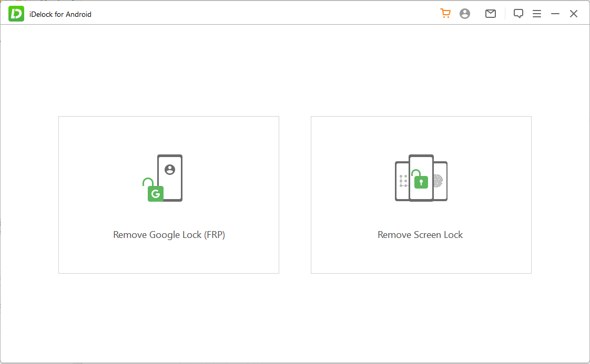Close the iDelock for Android window

coord(574,14)
